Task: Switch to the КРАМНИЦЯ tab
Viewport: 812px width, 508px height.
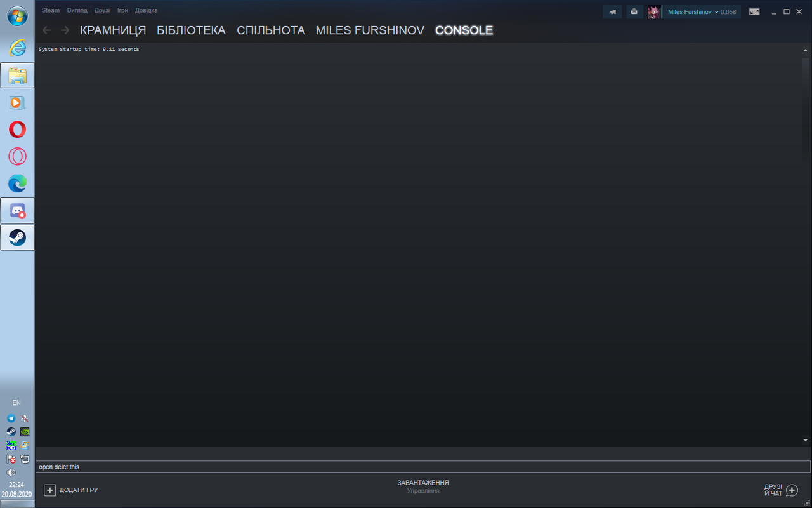Action: (113, 30)
